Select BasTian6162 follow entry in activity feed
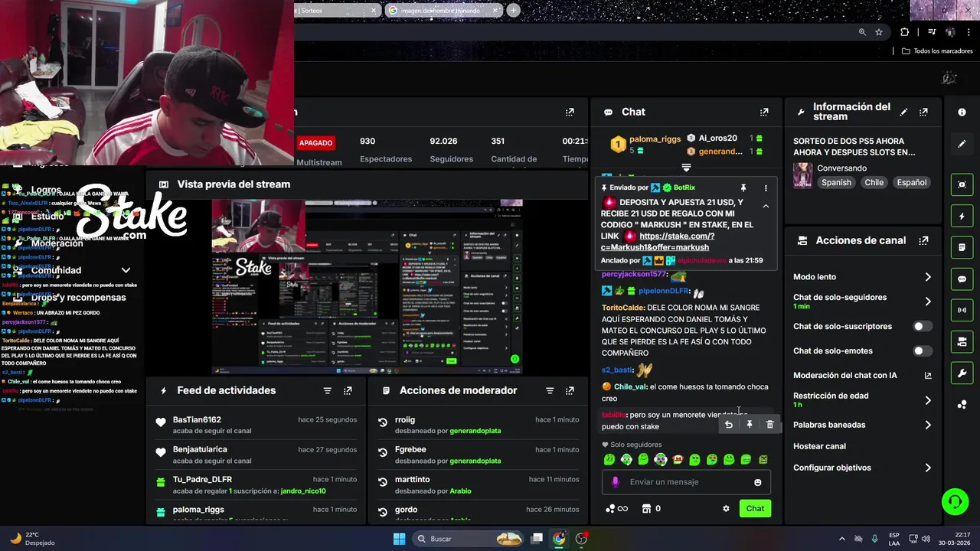 tap(256, 425)
